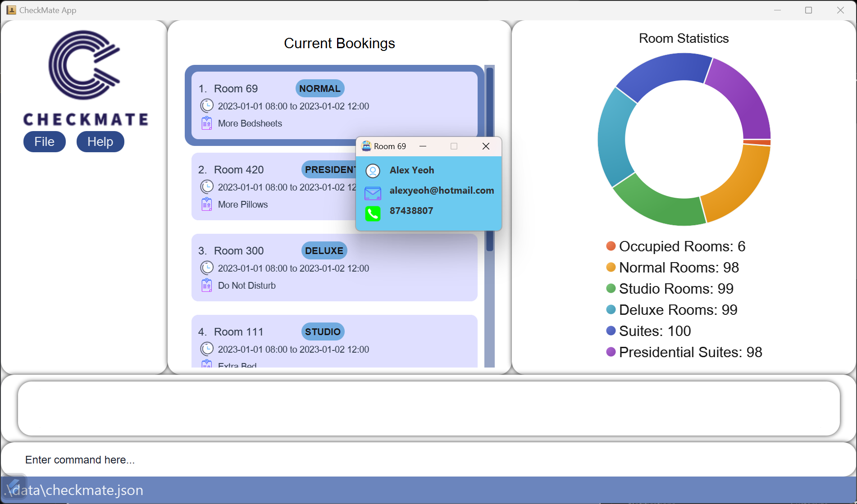Click the clock icon for Room 300 booking
Image resolution: width=857 pixels, height=504 pixels.
207,268
